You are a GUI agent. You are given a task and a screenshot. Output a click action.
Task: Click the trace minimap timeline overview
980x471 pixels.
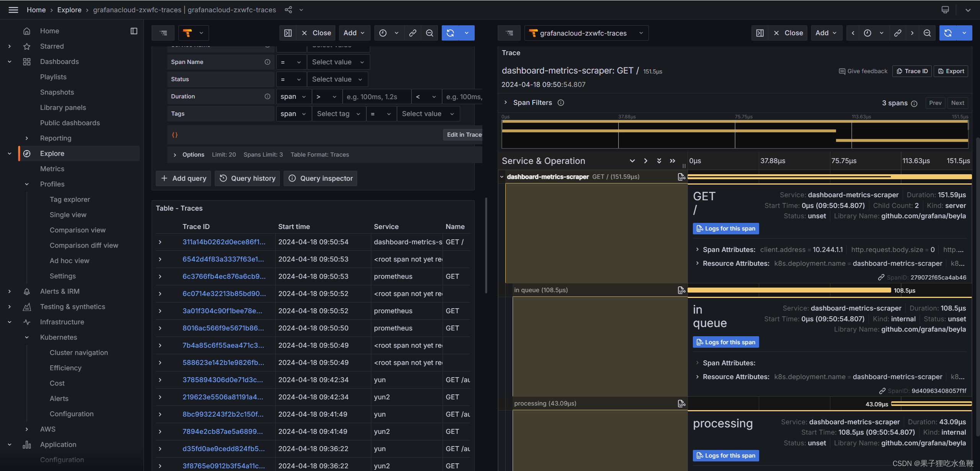(x=735, y=134)
